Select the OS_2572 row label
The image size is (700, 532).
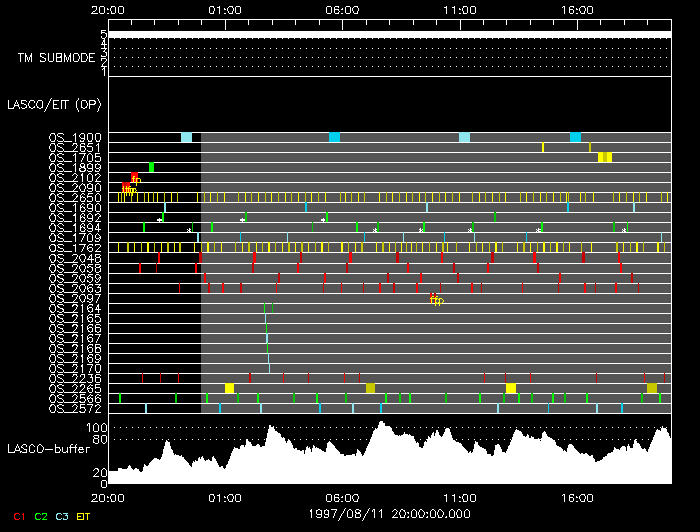[74, 408]
